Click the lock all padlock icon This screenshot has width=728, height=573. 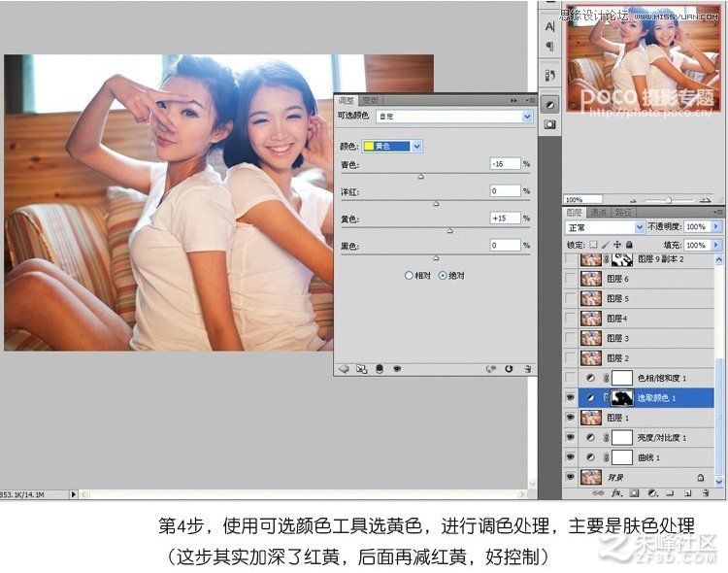[629, 245]
